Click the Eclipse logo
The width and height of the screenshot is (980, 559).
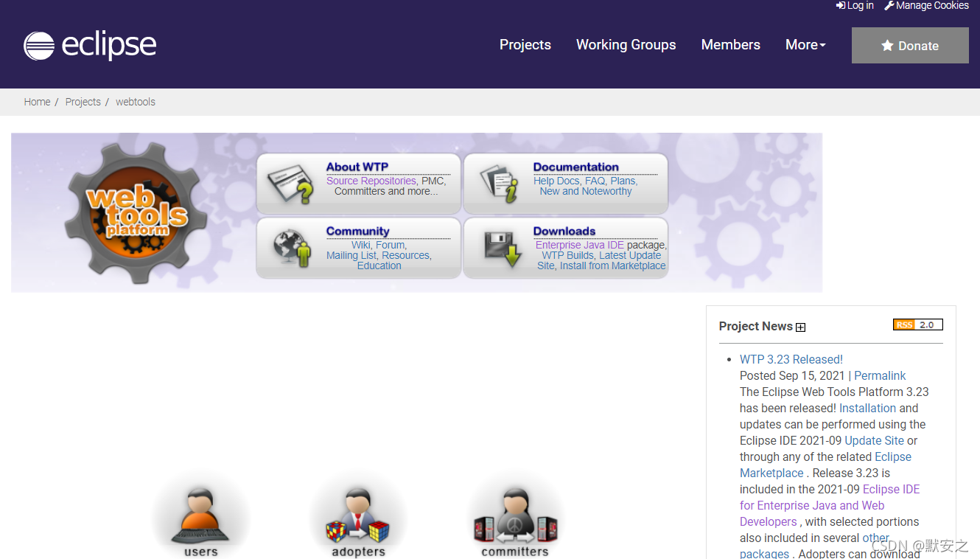(x=90, y=45)
